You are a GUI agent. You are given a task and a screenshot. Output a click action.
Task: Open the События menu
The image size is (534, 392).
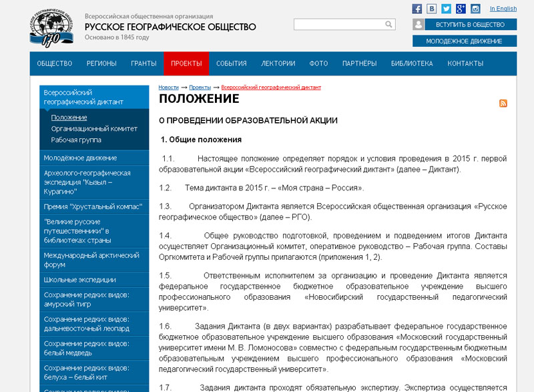(x=232, y=63)
